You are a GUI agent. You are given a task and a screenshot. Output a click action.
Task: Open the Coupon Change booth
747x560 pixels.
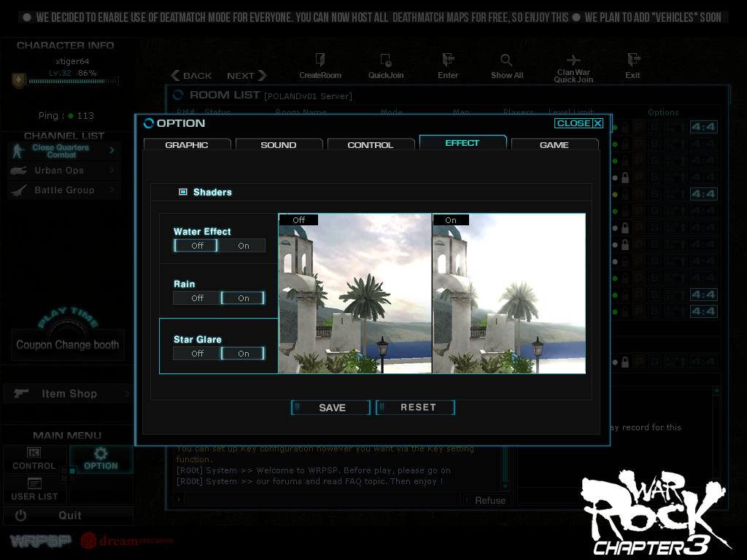point(68,345)
